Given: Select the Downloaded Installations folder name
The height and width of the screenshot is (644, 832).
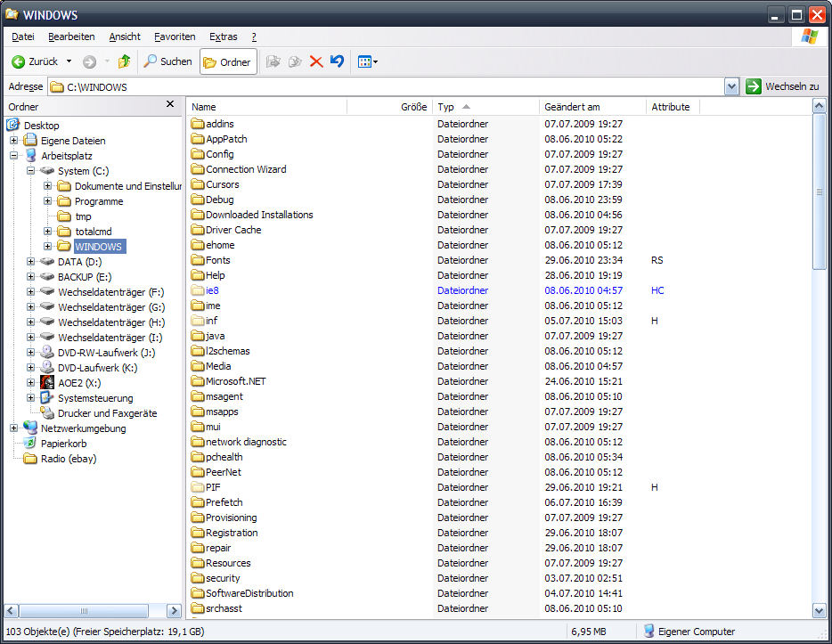Looking at the screenshot, I should [x=259, y=215].
